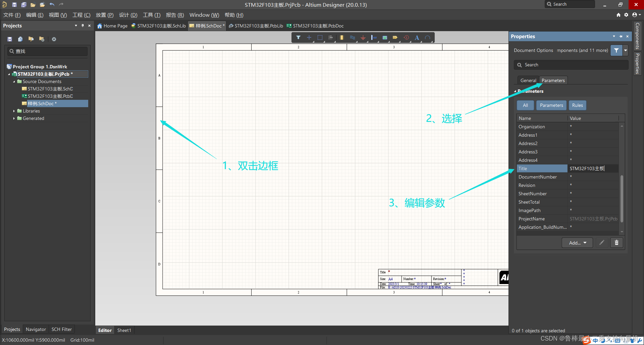This screenshot has height=345, width=644.
Task: Open the Components side panel tab
Action: pos(637,36)
